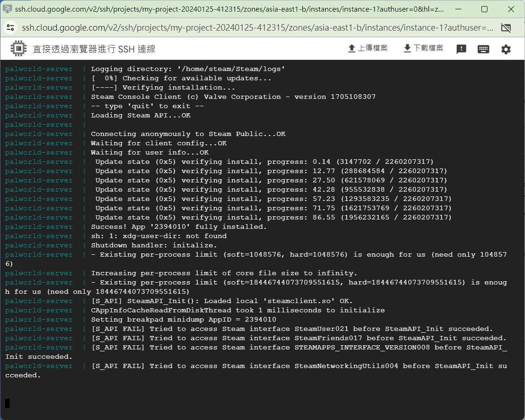Click the line with progress: 71.75
The width and height of the screenshot is (525, 420).
coord(273,208)
